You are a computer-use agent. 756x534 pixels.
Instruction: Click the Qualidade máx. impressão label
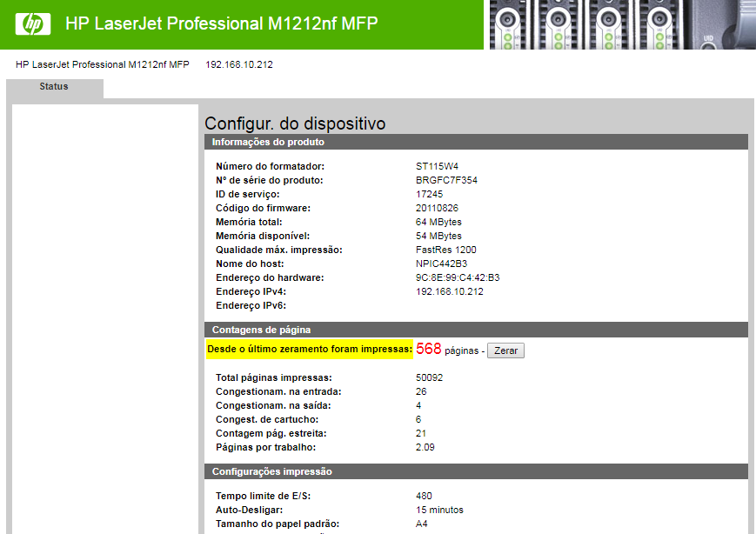[278, 250]
